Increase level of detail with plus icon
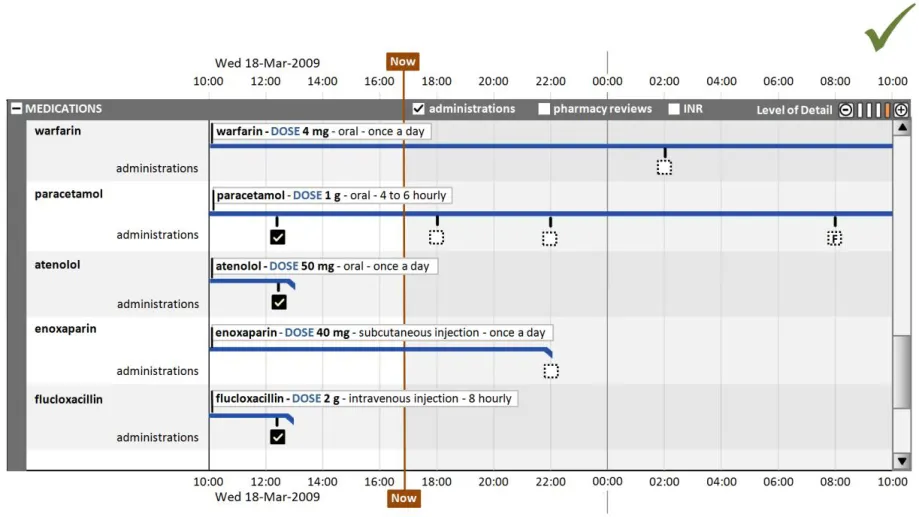The image size is (919, 517). pyautogui.click(x=901, y=110)
